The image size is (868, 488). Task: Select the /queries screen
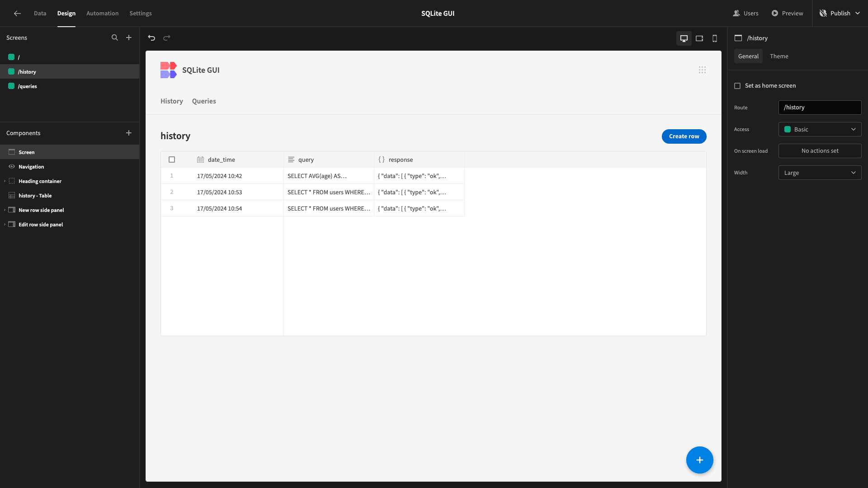(x=70, y=86)
